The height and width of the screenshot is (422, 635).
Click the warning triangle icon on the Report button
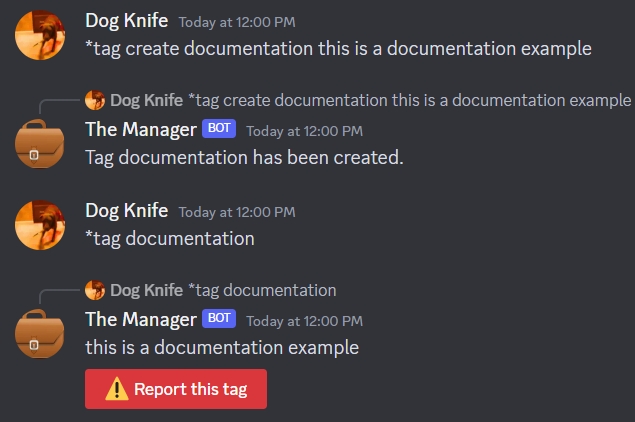(117, 390)
